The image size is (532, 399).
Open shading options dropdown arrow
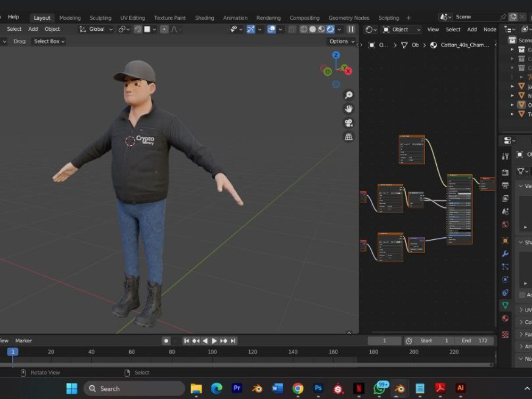pyautogui.click(x=339, y=29)
